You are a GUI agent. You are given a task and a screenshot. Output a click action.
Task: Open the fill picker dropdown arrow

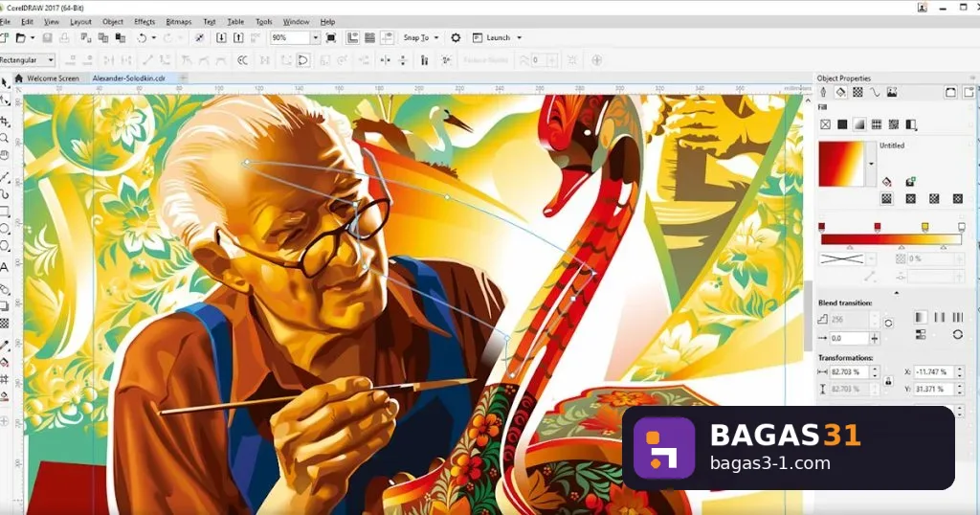coord(871,164)
